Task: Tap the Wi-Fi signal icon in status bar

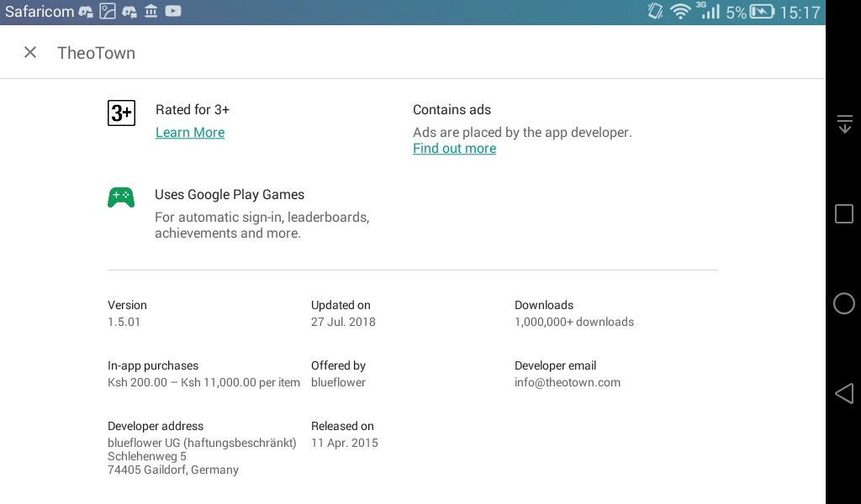Action: click(680, 12)
